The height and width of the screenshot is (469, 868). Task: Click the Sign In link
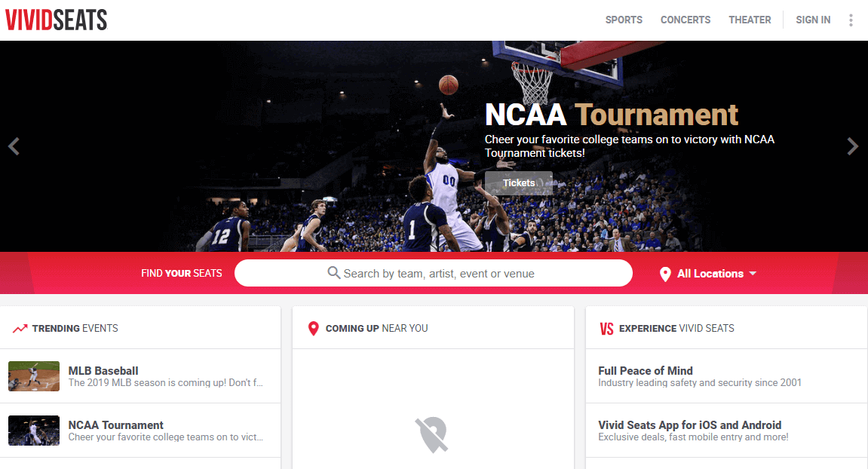[x=813, y=20]
